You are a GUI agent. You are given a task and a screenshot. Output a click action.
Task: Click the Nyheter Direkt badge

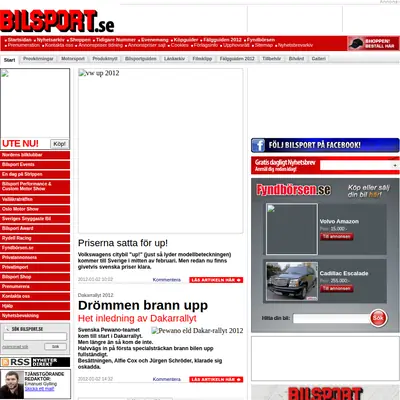click(51, 362)
